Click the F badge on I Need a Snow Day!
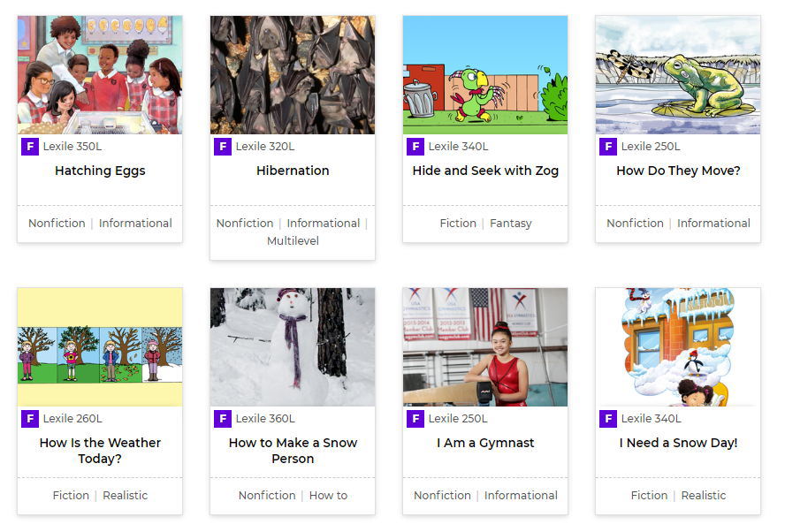The image size is (785, 532). 608,419
